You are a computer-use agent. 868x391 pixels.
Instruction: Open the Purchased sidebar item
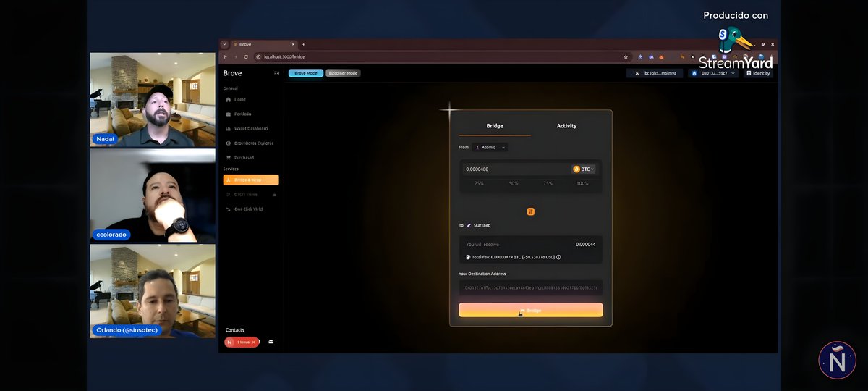click(251, 157)
